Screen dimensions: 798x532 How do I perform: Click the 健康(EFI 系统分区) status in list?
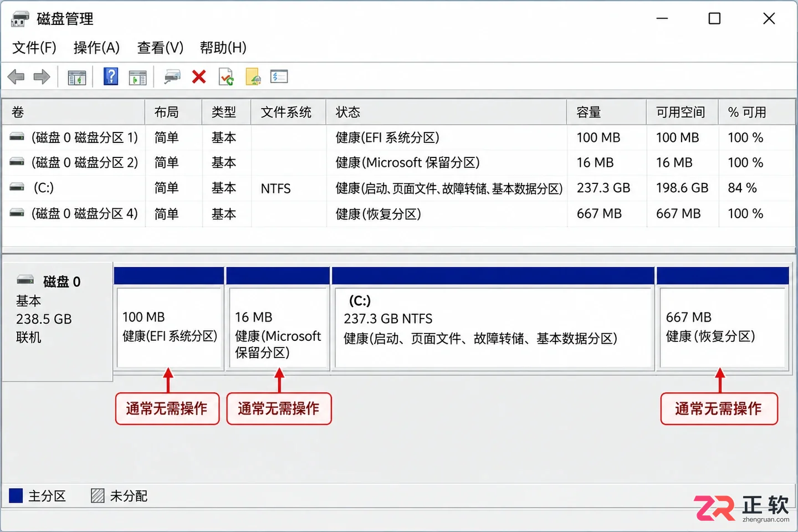coord(387,137)
